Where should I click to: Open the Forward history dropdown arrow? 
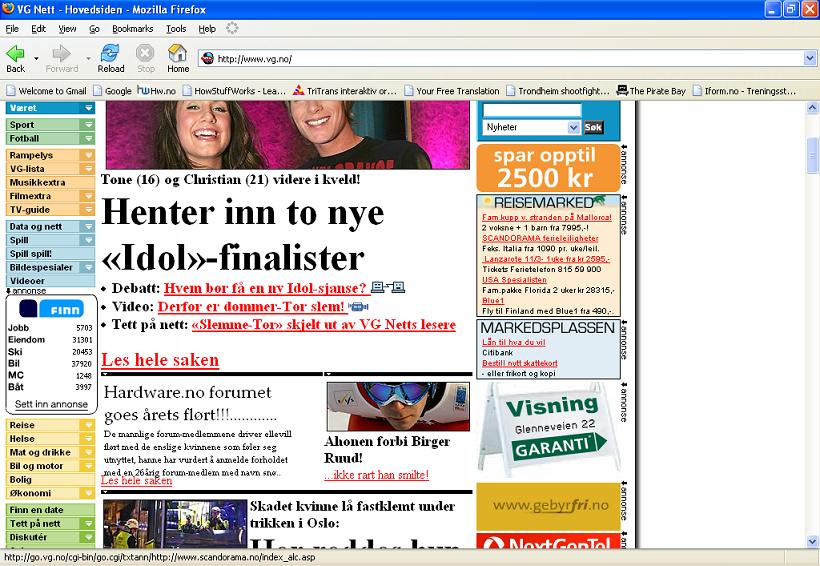(88, 58)
